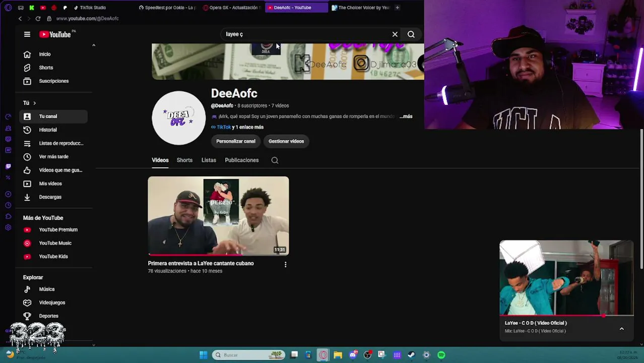Click Gestionar vídeos button
Screen dimensions: 644x363
pos(286,141)
